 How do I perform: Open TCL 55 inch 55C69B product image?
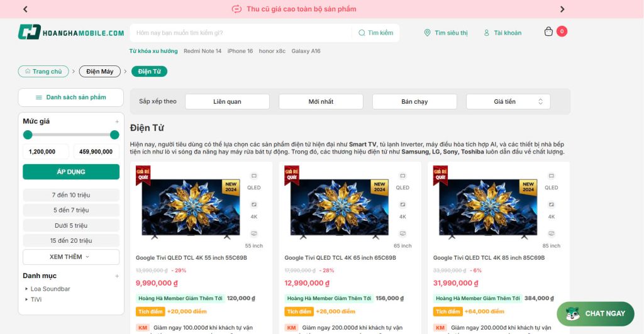tap(191, 209)
